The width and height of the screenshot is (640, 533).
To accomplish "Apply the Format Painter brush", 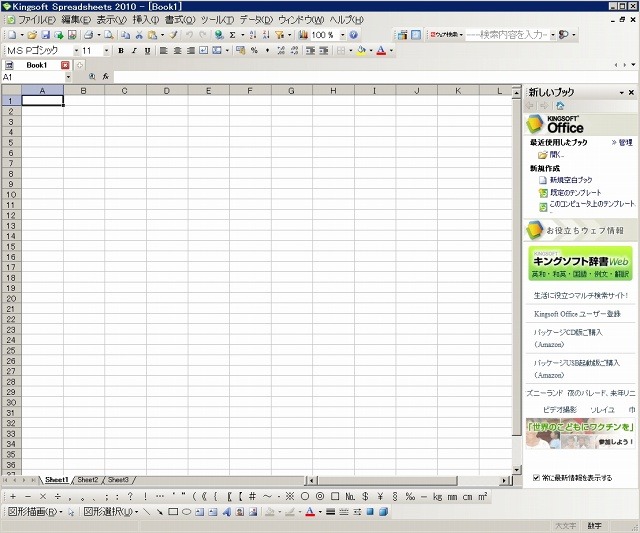I will [x=173, y=35].
